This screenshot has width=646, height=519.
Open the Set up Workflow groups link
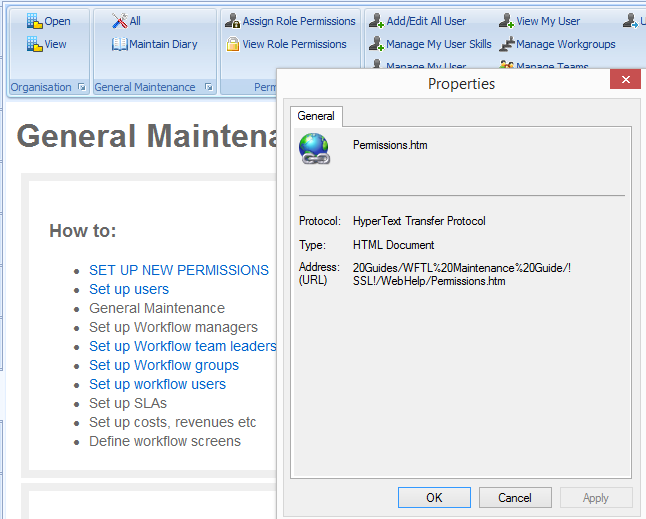click(x=164, y=365)
